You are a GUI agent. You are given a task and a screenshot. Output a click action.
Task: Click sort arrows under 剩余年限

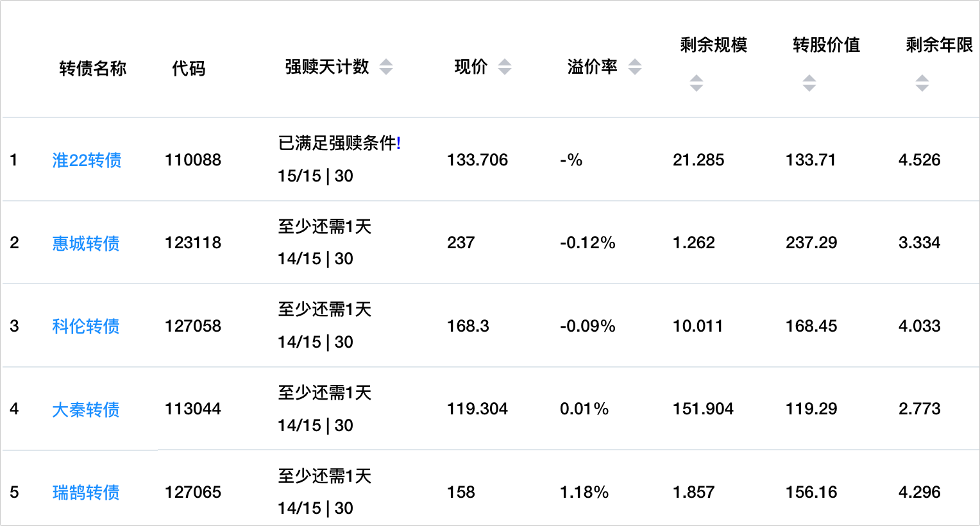click(x=922, y=83)
